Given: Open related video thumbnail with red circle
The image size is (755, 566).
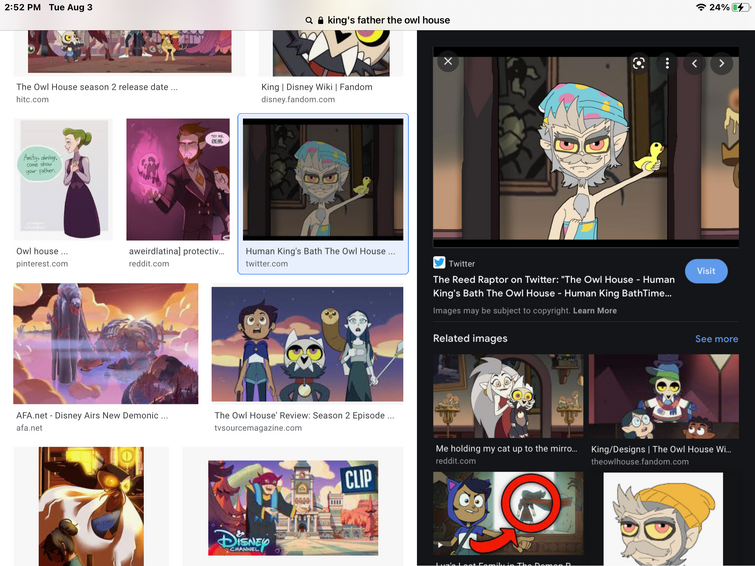Looking at the screenshot, I should tap(508, 513).
